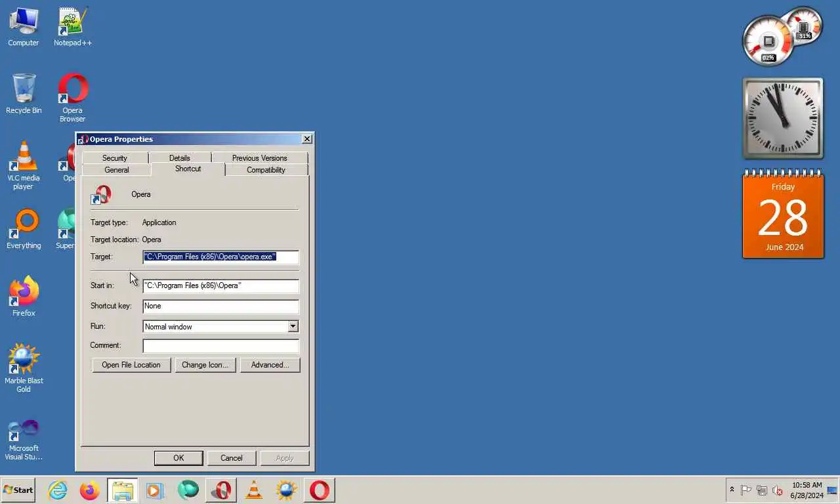Click the Opera shortcut icon in Properties dialog

pyautogui.click(x=101, y=195)
